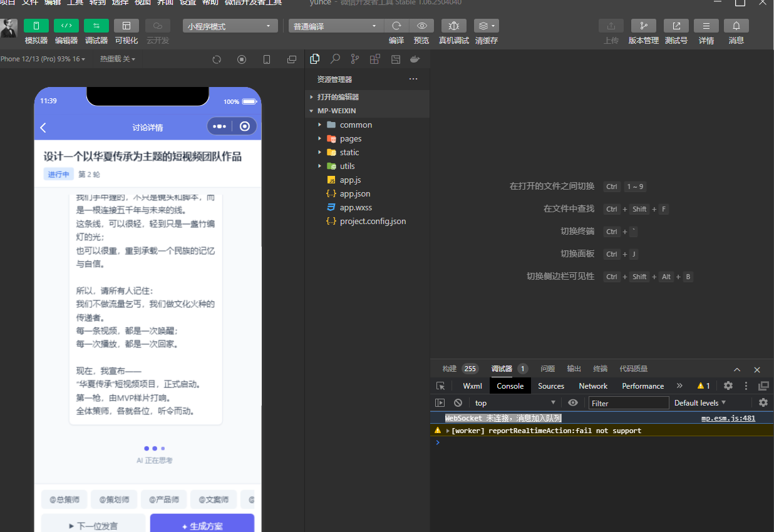Open the save-layout panel icon in the sidebar

coord(395,59)
